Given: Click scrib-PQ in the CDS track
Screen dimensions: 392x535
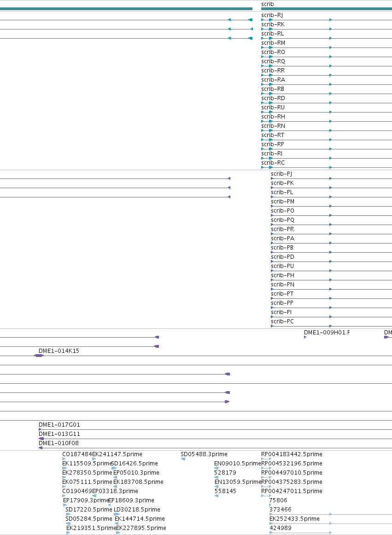Looking at the screenshot, I should click(282, 220).
